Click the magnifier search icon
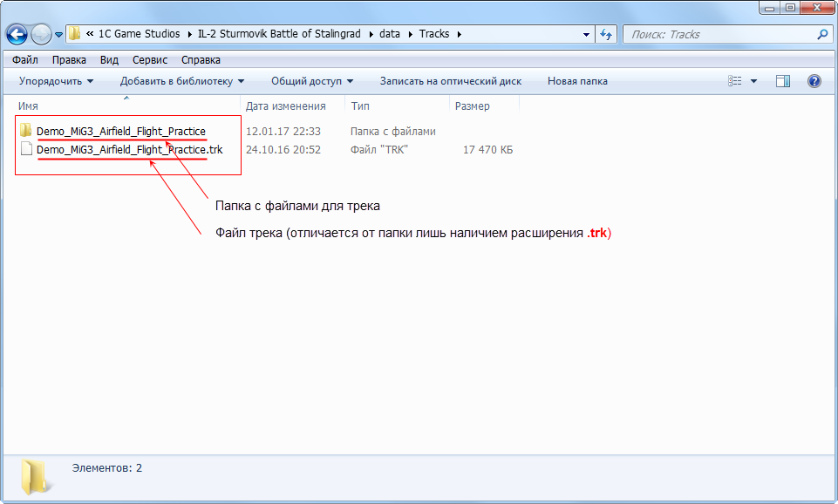This screenshot has height=504, width=838. pos(822,35)
